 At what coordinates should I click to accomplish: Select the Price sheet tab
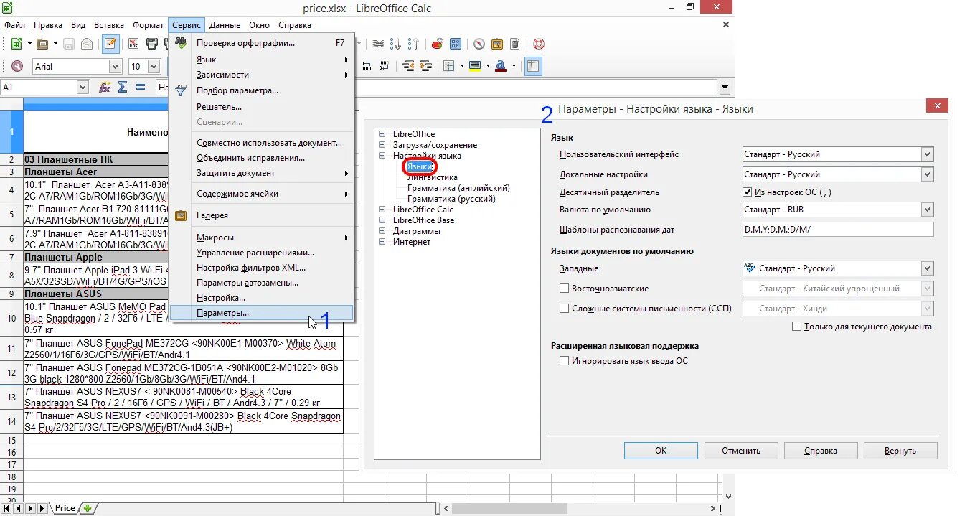[65, 508]
